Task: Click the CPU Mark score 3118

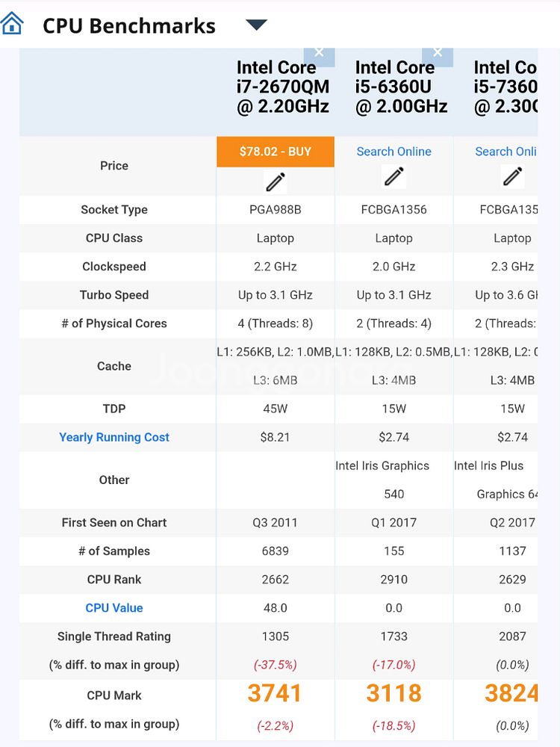Action: pyautogui.click(x=393, y=693)
